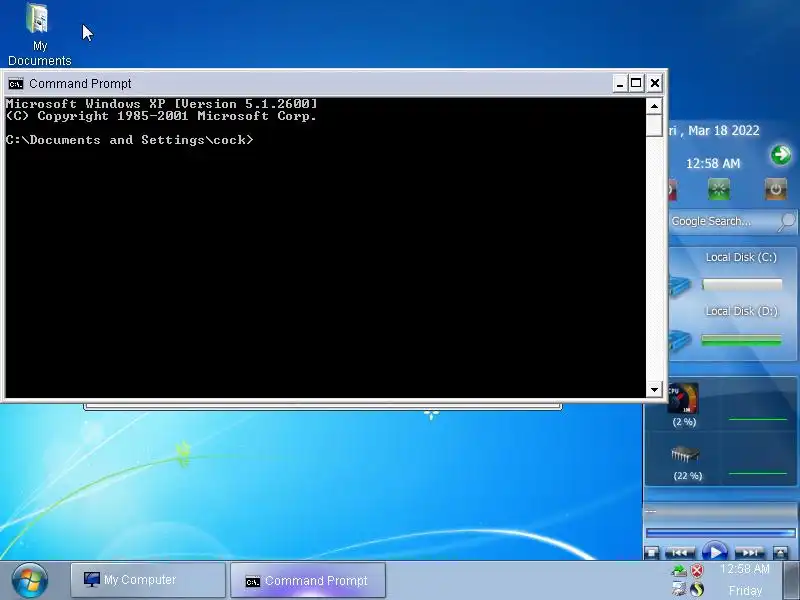800x600 pixels.
Task: Open the My Documents desktop icon
Action: click(x=38, y=34)
